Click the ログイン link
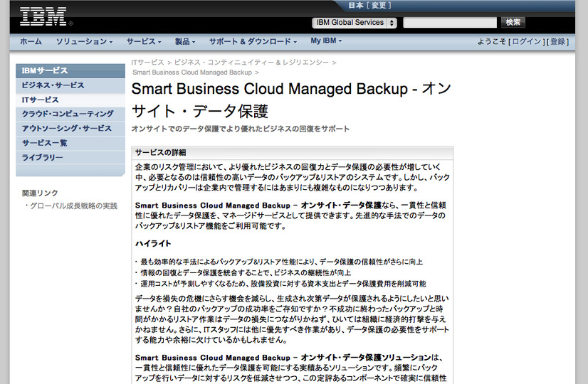Viewport: 588px width, 384px height. (x=527, y=41)
